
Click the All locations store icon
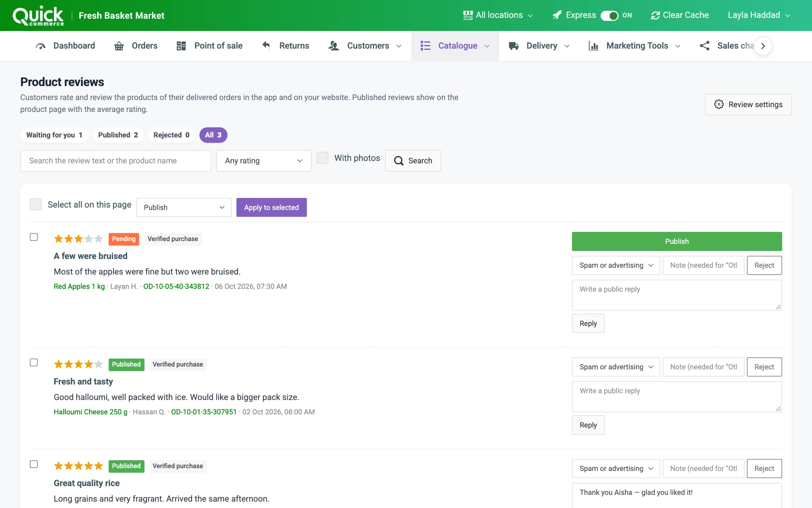(x=468, y=15)
